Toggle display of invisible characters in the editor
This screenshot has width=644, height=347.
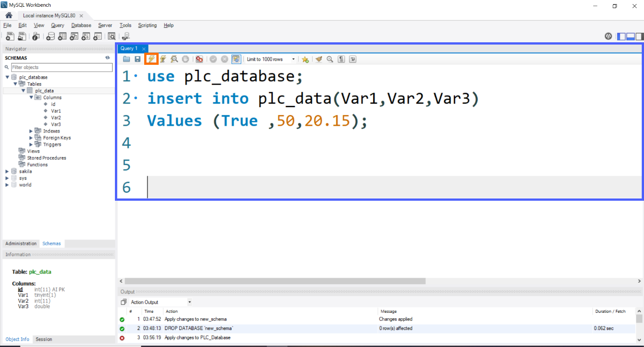tap(341, 59)
